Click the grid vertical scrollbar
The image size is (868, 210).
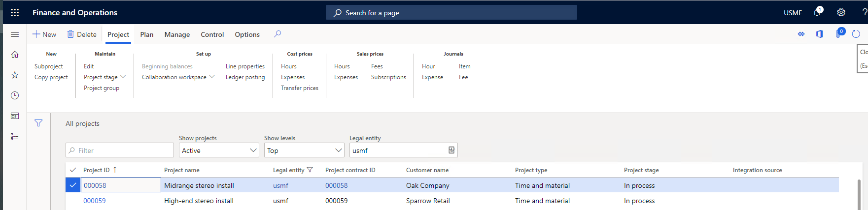[x=859, y=194]
